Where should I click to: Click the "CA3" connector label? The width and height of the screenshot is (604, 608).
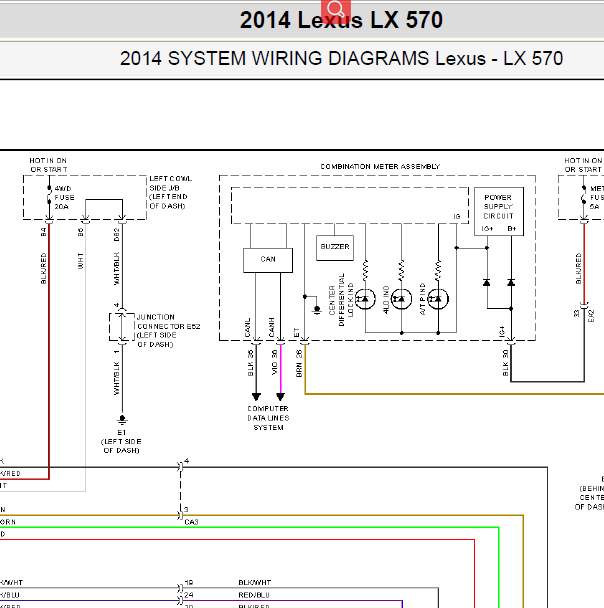192,522
